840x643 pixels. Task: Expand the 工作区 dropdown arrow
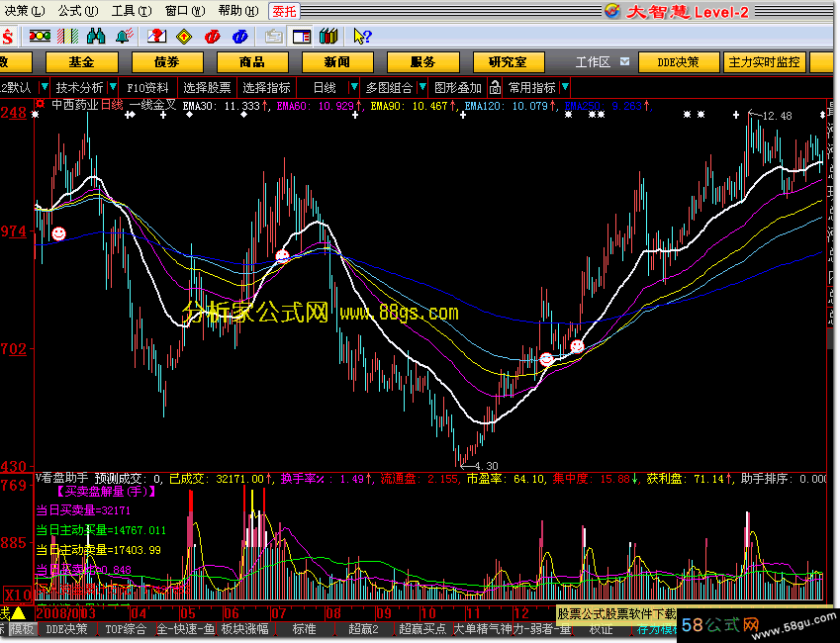624,61
